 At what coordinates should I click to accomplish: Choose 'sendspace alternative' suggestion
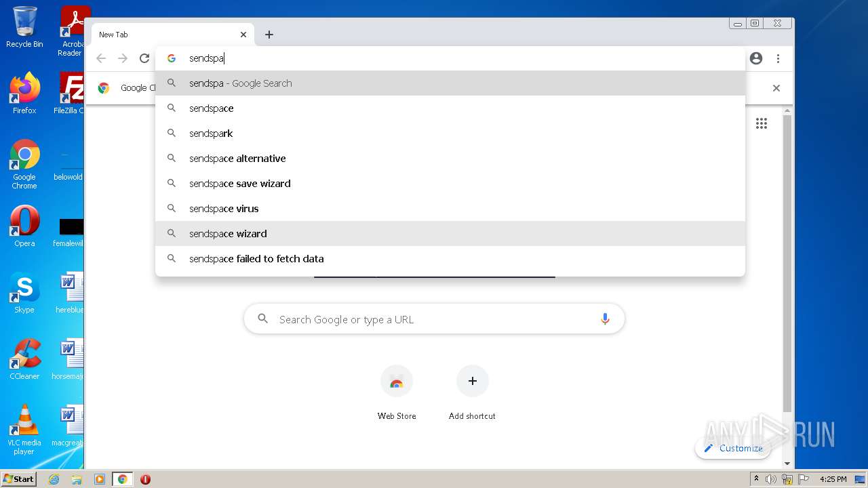click(x=450, y=159)
